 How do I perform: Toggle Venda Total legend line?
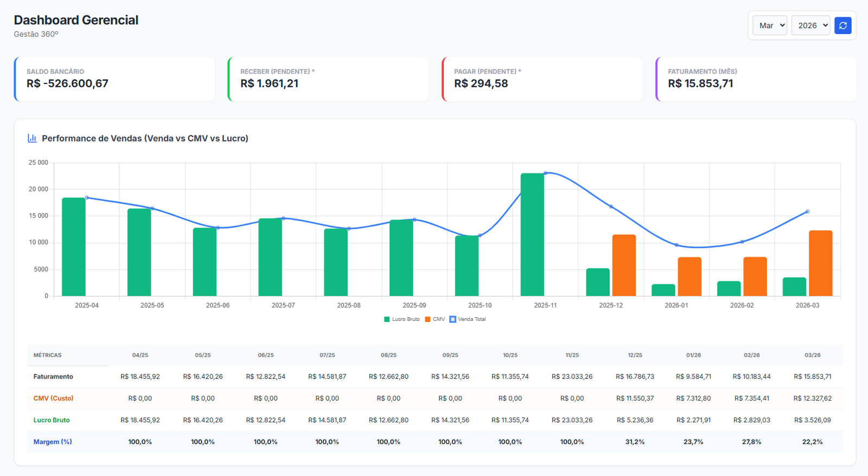pos(468,319)
